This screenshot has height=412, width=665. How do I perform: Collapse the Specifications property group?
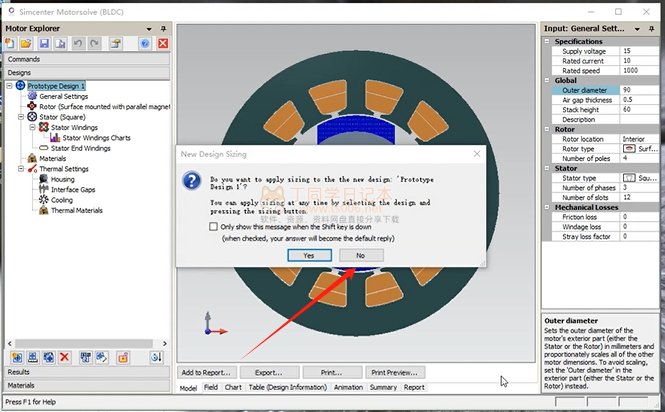tap(547, 41)
